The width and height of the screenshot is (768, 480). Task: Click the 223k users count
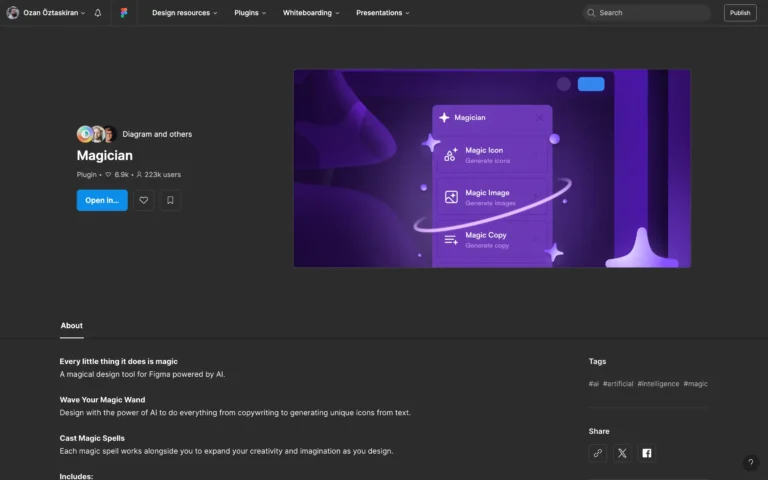tap(158, 175)
